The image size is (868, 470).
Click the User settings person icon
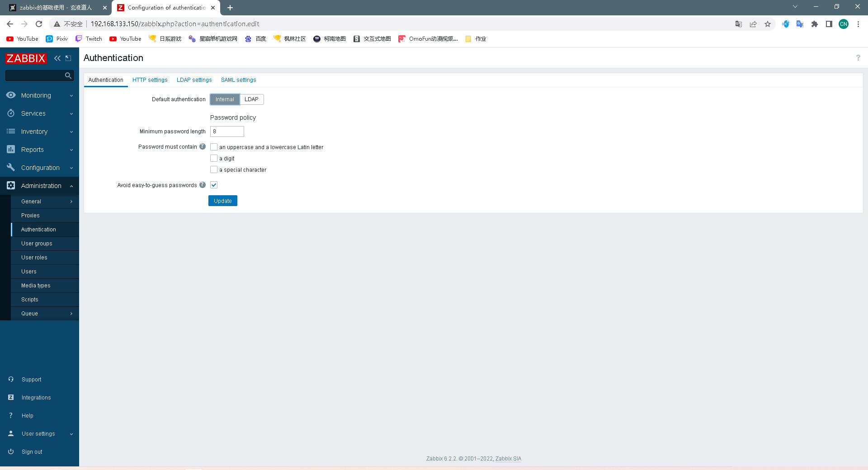[11, 433]
